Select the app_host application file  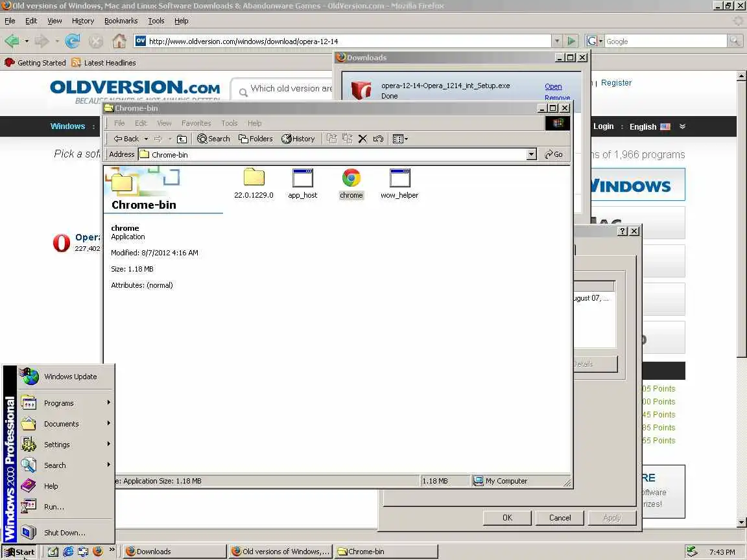(x=303, y=184)
